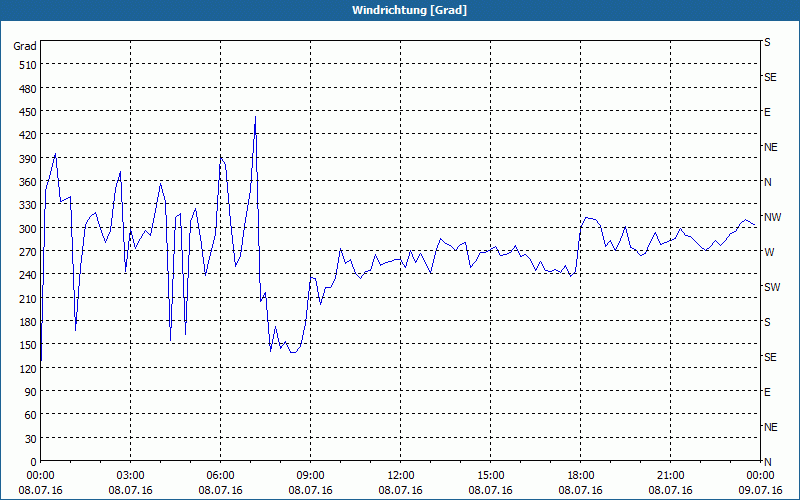The width and height of the screenshot is (800, 500).
Task: Select the 480 degree axis label
Action: 29,89
